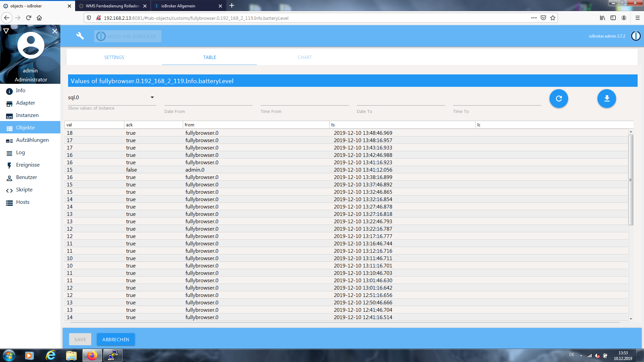Viewport: 644px width, 362px height.
Task: Click the table's vertical scrollbar thumb
Action: pyautogui.click(x=631, y=180)
